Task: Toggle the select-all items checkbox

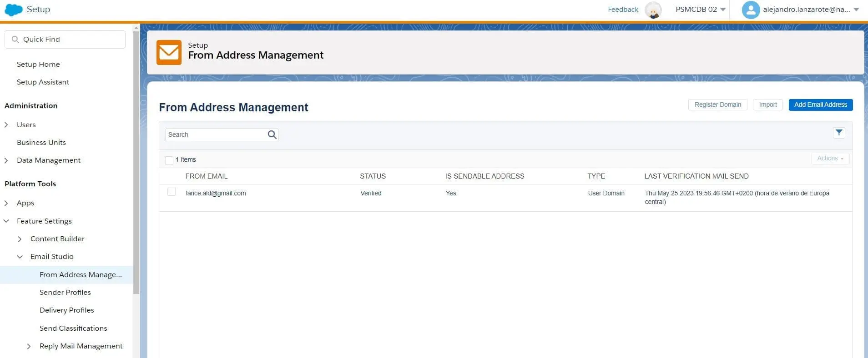Action: click(169, 160)
